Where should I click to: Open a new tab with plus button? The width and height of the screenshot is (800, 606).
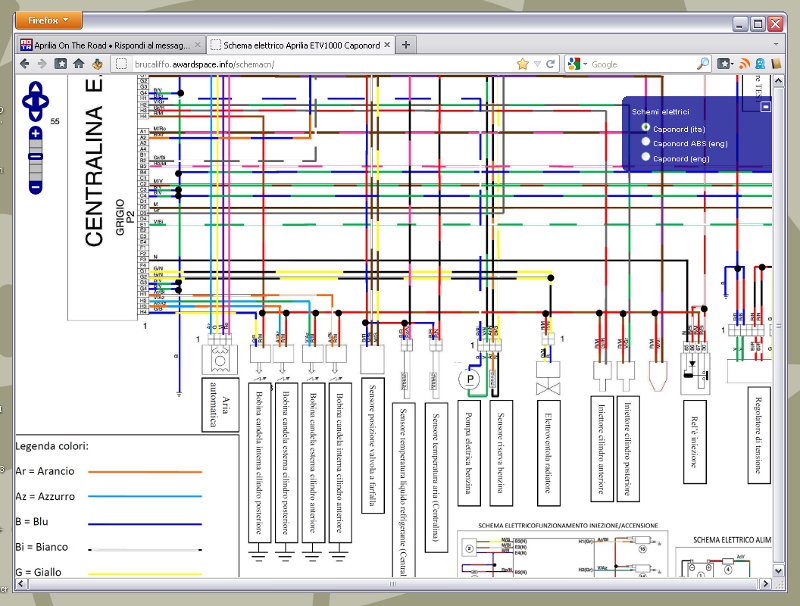[406, 45]
